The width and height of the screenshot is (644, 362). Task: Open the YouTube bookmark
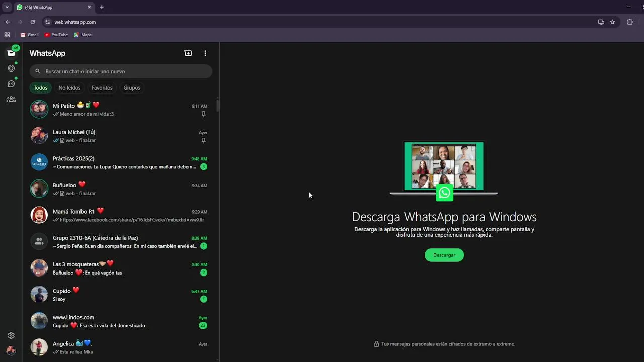[x=56, y=35]
